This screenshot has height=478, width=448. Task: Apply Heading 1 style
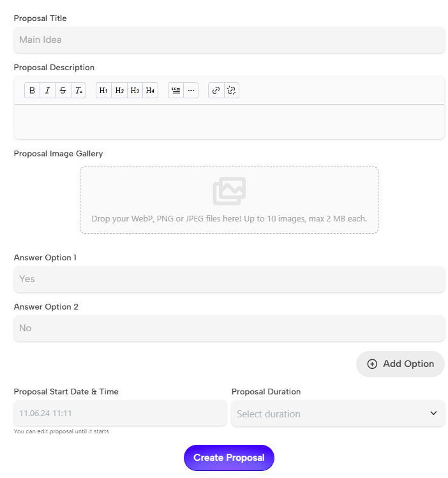click(x=103, y=91)
